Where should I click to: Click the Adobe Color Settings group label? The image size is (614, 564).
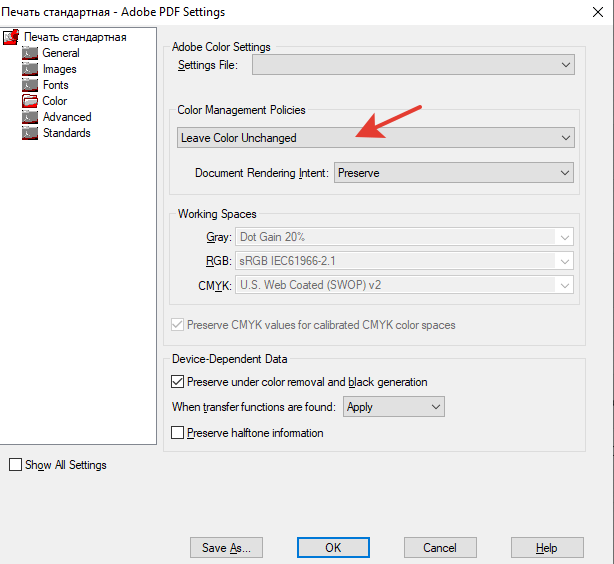(221, 47)
